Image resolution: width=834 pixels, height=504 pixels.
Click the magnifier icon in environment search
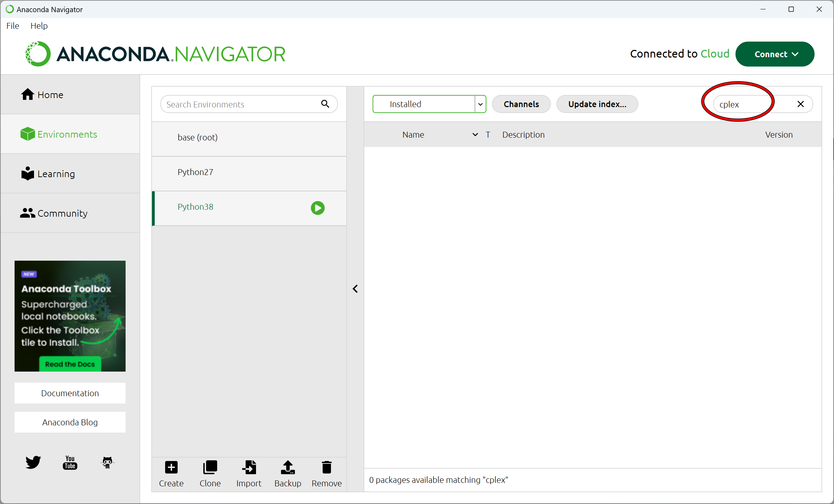(x=325, y=104)
